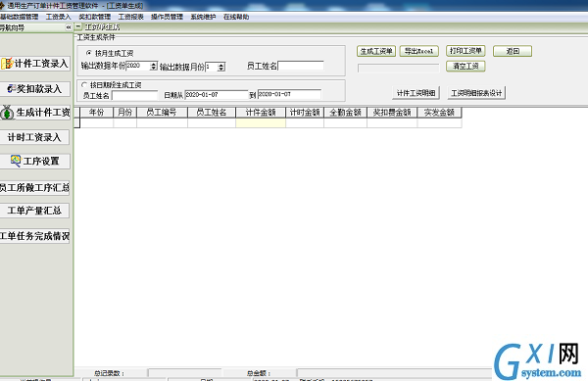This screenshot has width=588, height=381.
Task: Open the 操作员管理 menu
Action: [167, 17]
